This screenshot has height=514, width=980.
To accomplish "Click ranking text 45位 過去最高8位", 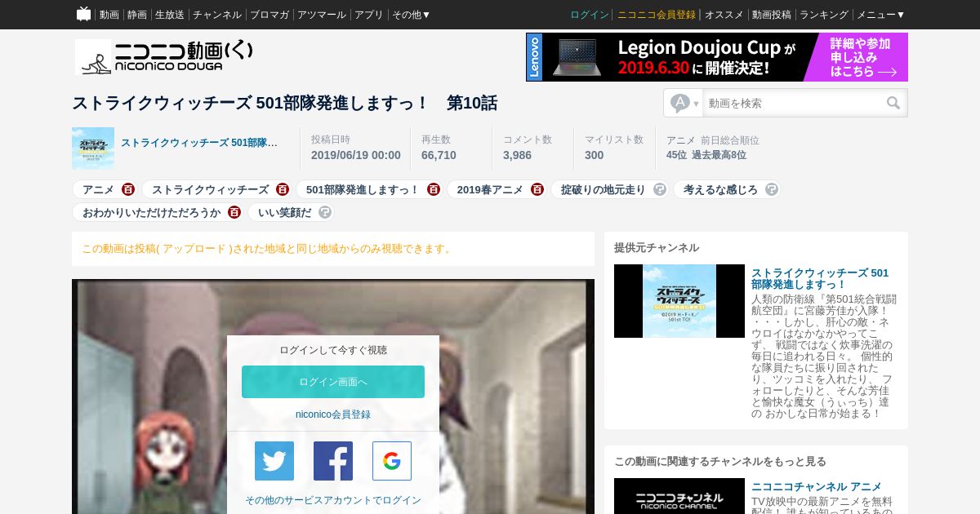I will [x=706, y=155].
